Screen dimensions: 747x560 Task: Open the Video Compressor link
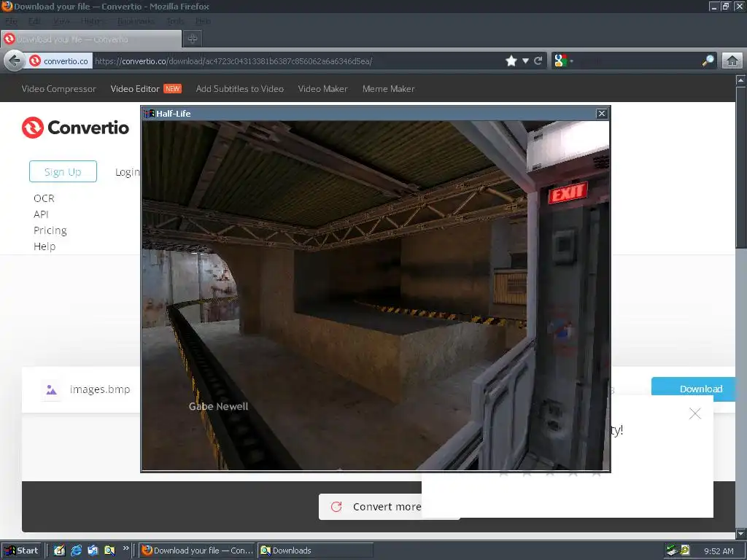[x=58, y=89]
